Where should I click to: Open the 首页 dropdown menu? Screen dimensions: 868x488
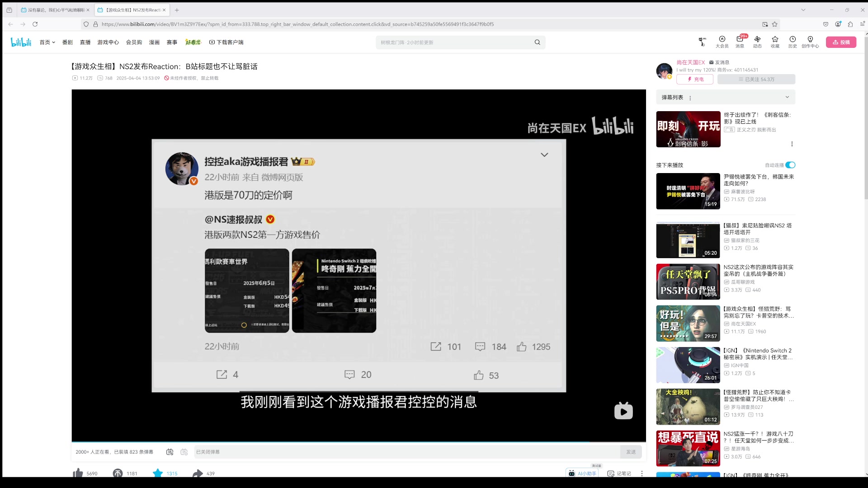[47, 42]
